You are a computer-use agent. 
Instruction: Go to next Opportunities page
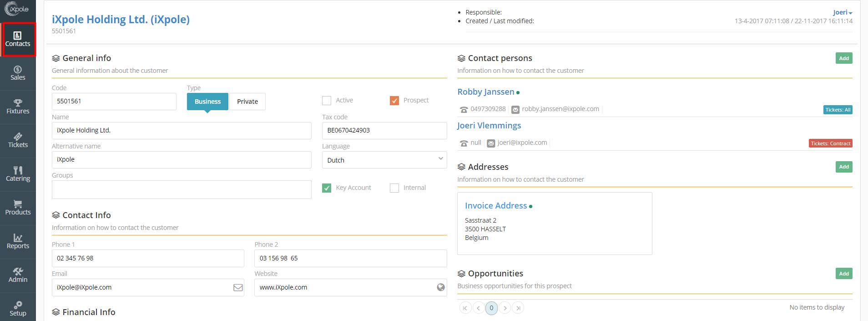505,308
